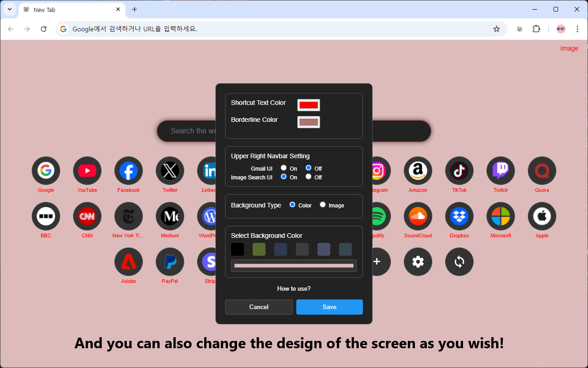
Task: Click the Cancel button
Action: 259,307
